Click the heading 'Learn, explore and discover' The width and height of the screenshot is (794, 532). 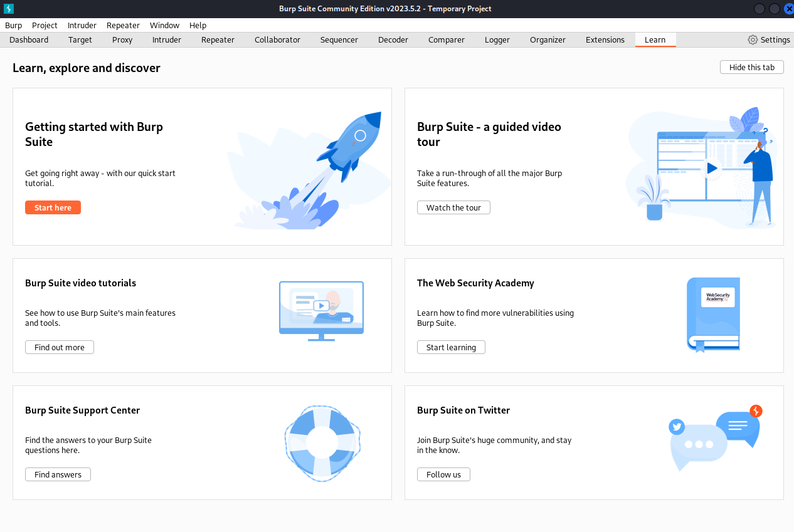coord(87,68)
